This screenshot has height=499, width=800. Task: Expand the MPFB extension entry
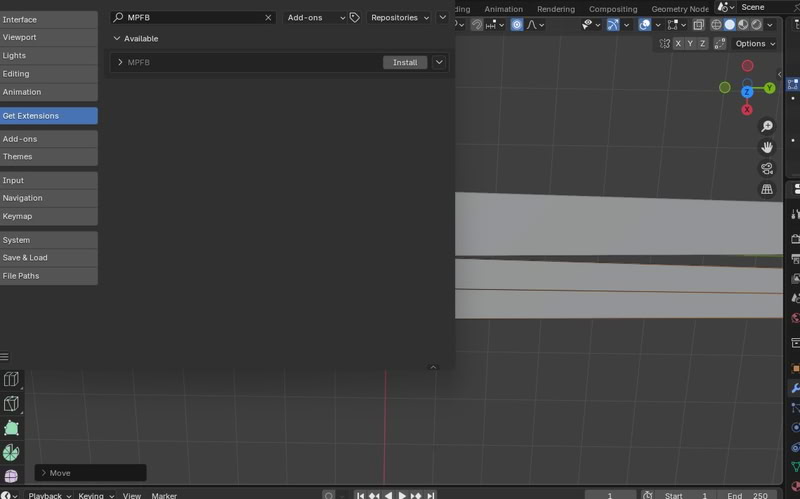[120, 62]
